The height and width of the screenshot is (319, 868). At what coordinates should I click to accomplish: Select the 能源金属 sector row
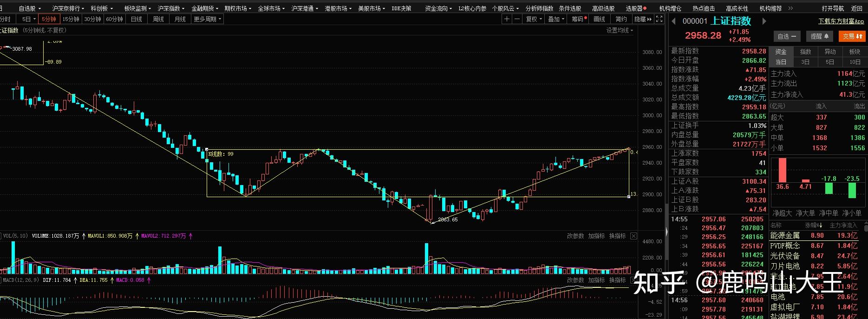[x=785, y=236]
